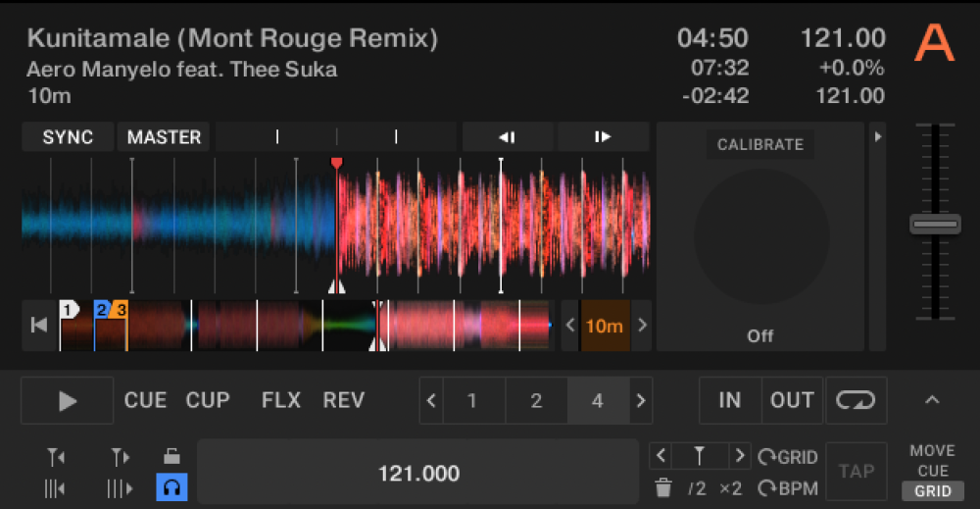Toggle REV reverse playback
Viewport: 980px width, 509px height.
(x=343, y=400)
